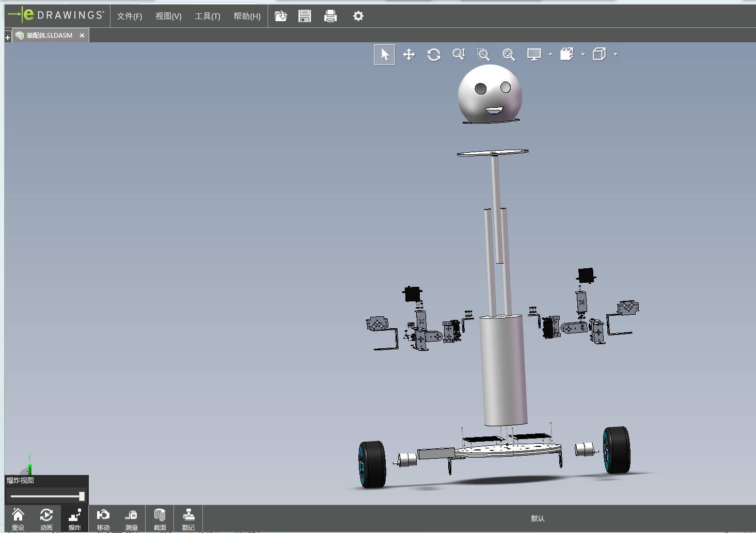The height and width of the screenshot is (533, 756).
Task: Click the eDrawings logo
Action: tap(56, 15)
